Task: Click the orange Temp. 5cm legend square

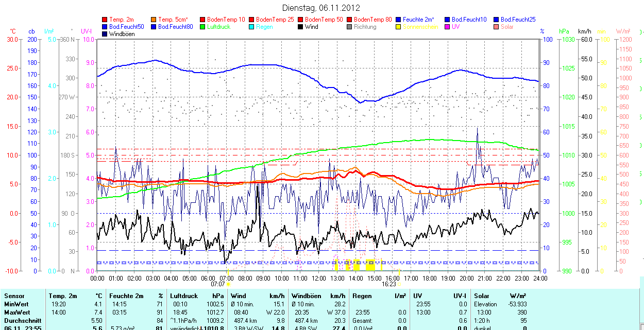Action: 154,20
